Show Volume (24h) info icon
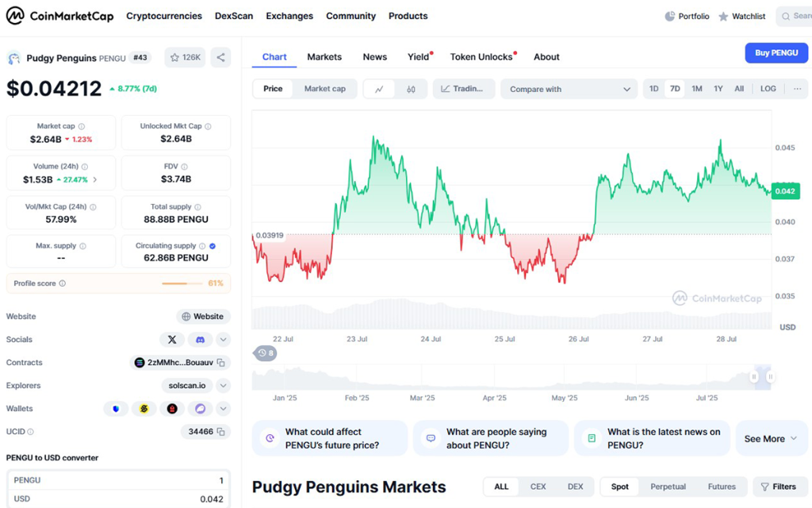 pos(84,167)
